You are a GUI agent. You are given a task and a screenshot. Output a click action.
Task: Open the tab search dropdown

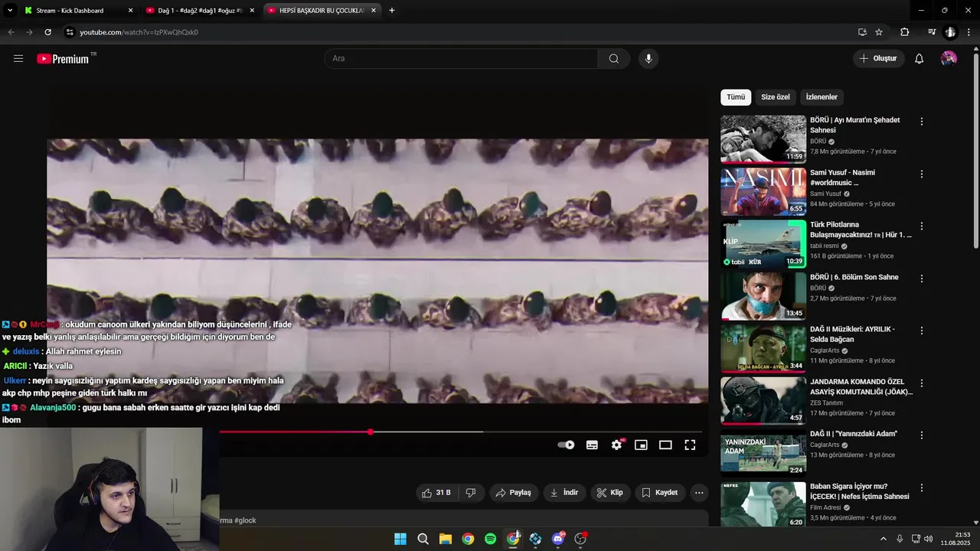(x=10, y=11)
